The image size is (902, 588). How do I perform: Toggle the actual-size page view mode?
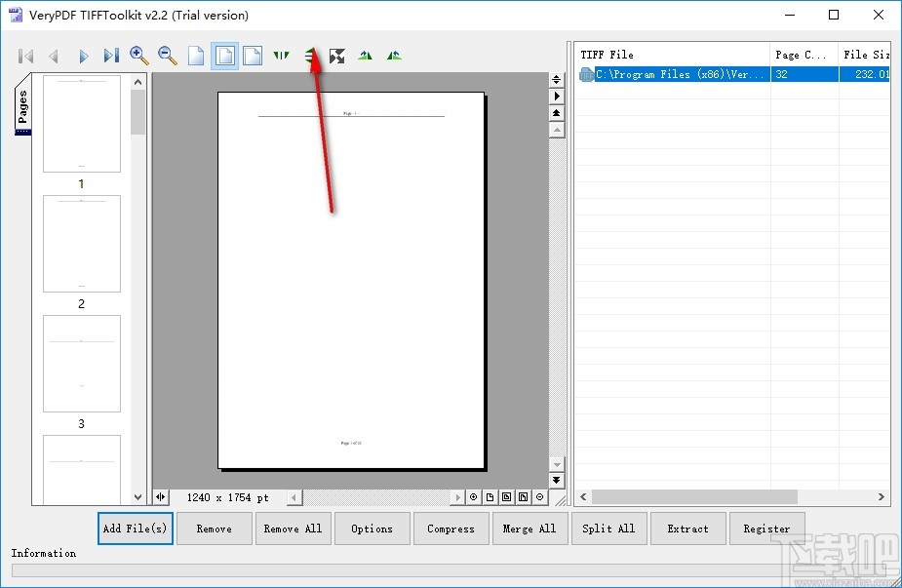(x=195, y=56)
